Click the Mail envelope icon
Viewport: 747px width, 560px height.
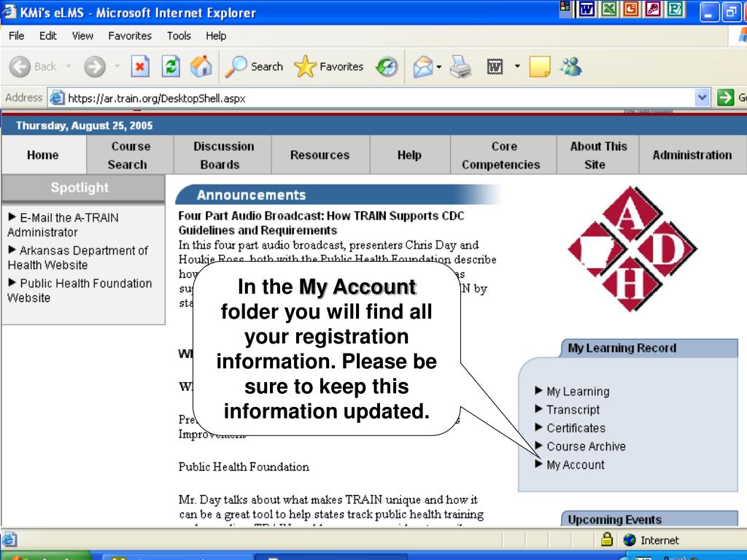coord(423,66)
